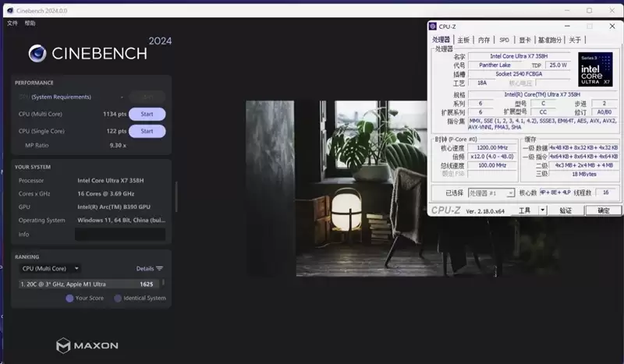Click the Your Score legend dot
The width and height of the screenshot is (624, 364).
(x=69, y=298)
